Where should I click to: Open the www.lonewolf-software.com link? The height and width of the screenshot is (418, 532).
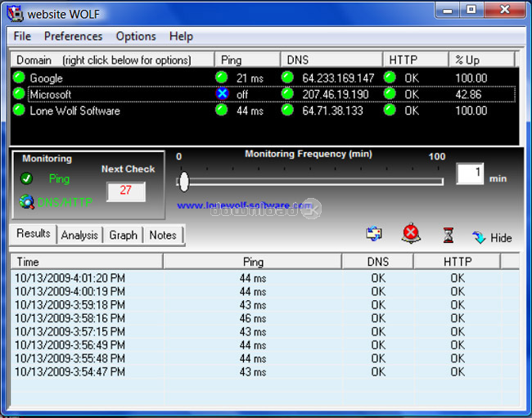[x=245, y=205]
